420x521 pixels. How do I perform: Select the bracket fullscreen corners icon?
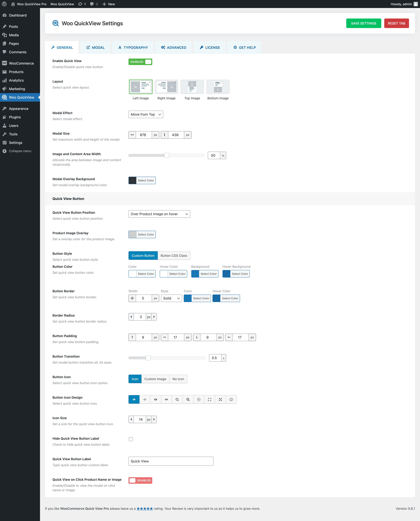pyautogui.click(x=209, y=400)
